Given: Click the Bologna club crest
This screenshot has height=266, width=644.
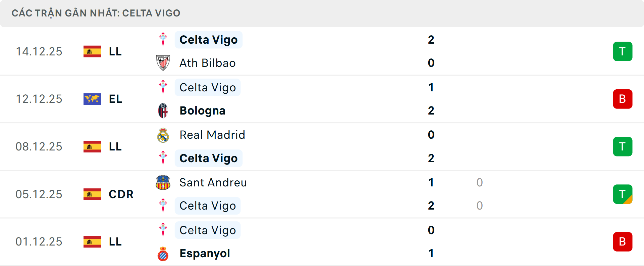Looking at the screenshot, I should point(163,110).
